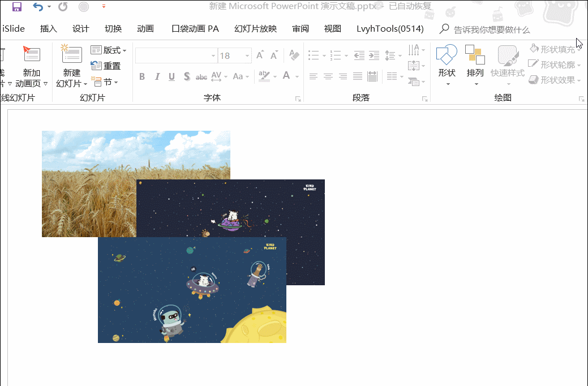Toggle Italic text formatting
The image size is (588, 386).
tap(157, 76)
